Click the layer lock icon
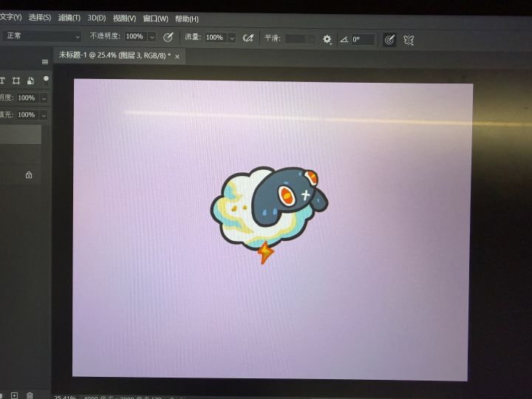 [x=29, y=175]
